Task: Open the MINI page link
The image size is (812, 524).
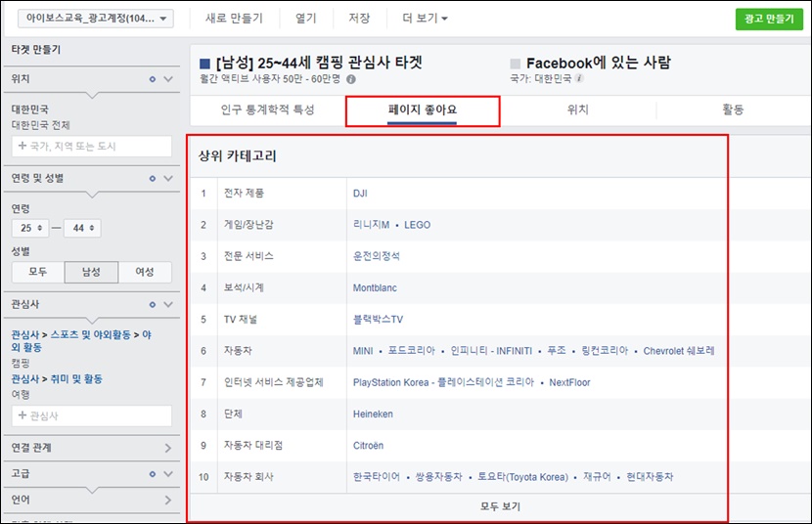Action: 363,351
